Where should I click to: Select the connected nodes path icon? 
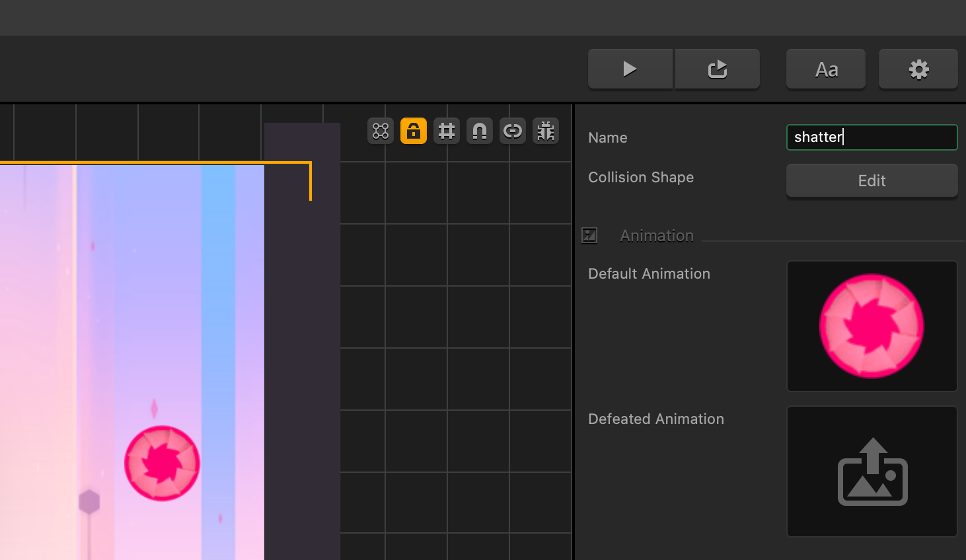pos(381,131)
